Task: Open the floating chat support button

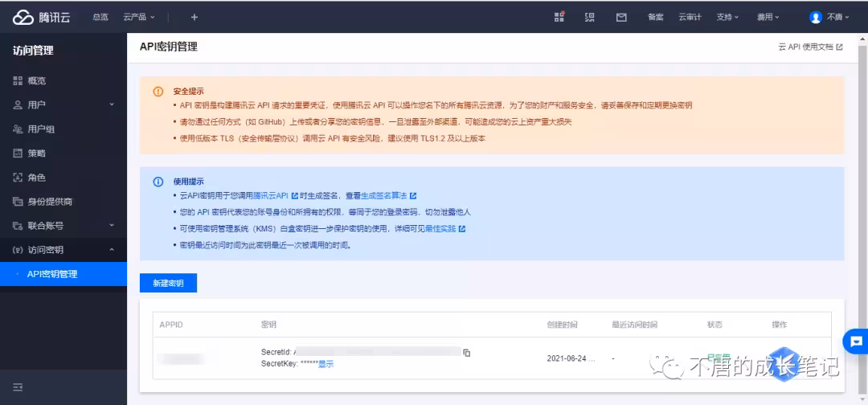Action: click(856, 342)
